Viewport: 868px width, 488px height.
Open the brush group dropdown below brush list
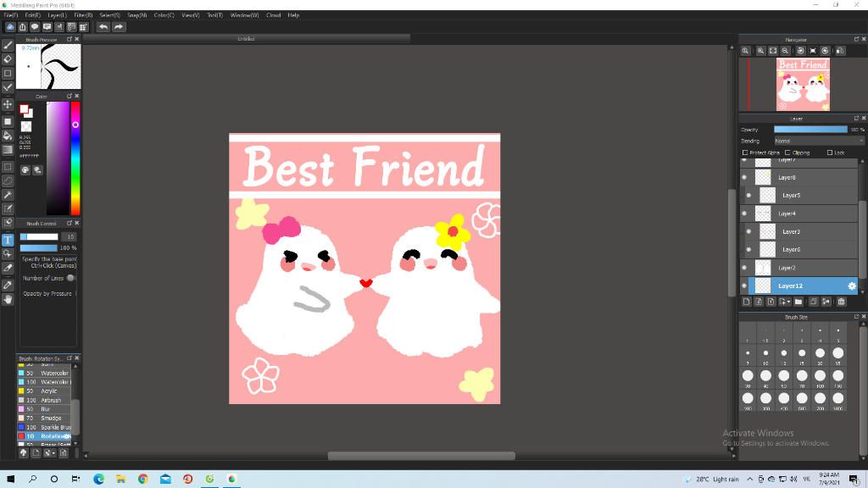point(49,452)
